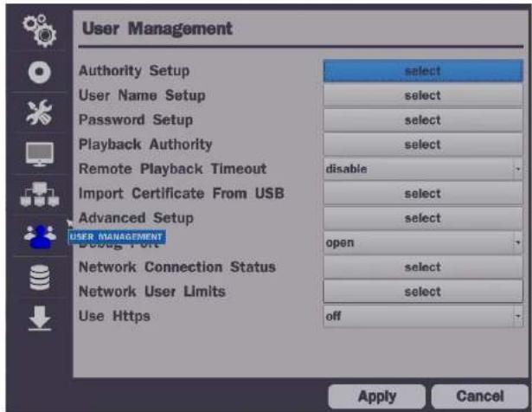532x412 pixels.
Task: Click the Advanced Setup label
Action: point(136,218)
